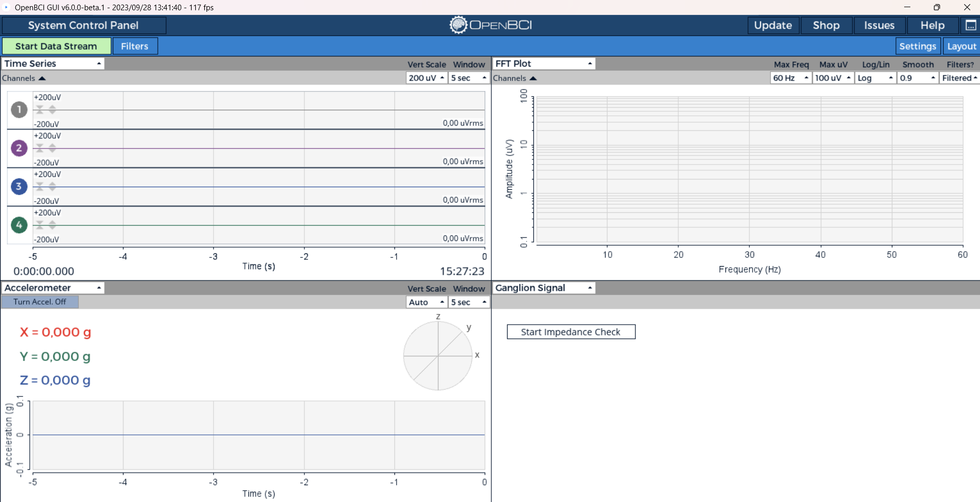Open the System Control Panel
The image size is (980, 502).
click(84, 25)
